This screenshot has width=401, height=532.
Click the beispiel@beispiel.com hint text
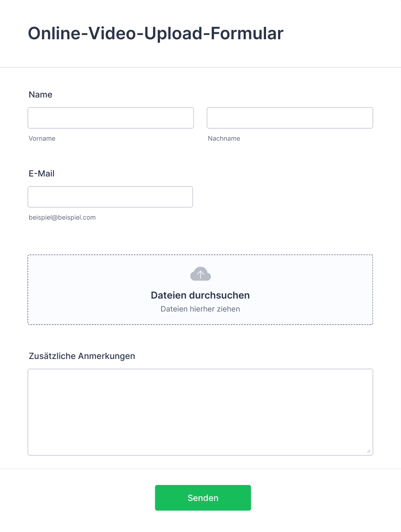62,217
